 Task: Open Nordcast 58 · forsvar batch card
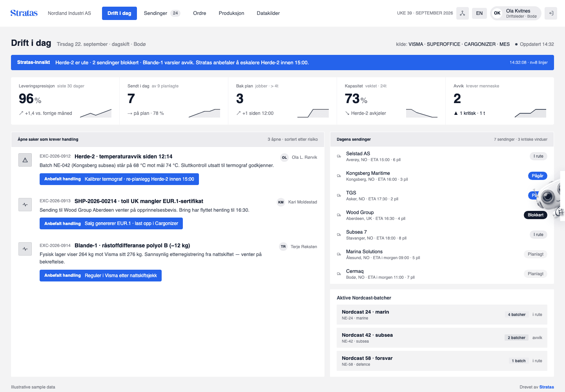click(x=442, y=361)
